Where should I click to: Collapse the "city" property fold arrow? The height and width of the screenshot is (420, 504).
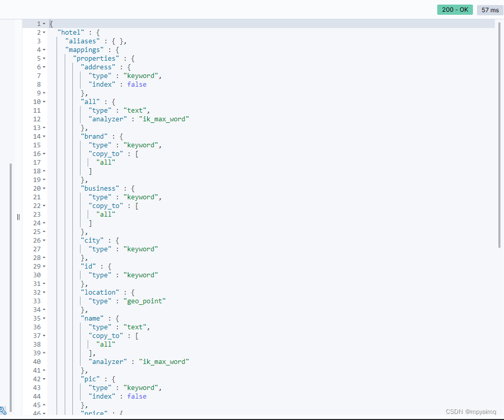[x=44, y=240]
